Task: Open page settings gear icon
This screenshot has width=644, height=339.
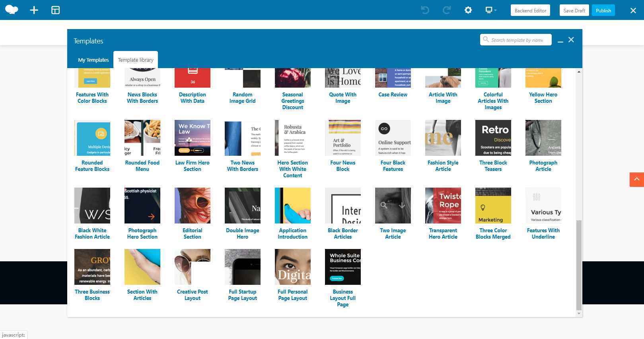Action: pos(468,10)
